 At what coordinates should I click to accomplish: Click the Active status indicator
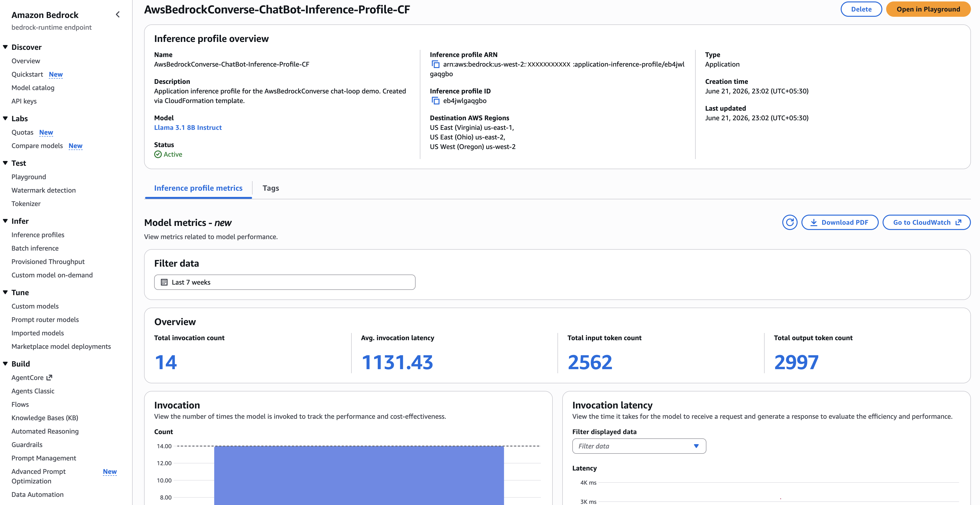point(168,154)
